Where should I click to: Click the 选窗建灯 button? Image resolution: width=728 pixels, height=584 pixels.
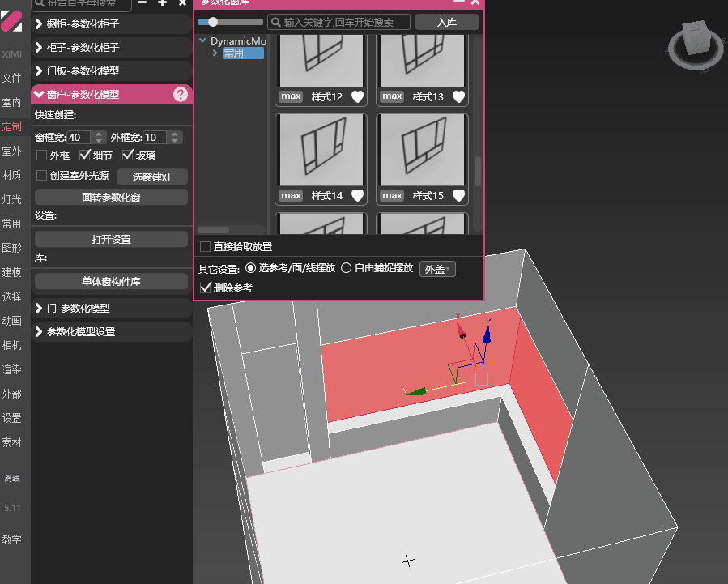pos(151,177)
